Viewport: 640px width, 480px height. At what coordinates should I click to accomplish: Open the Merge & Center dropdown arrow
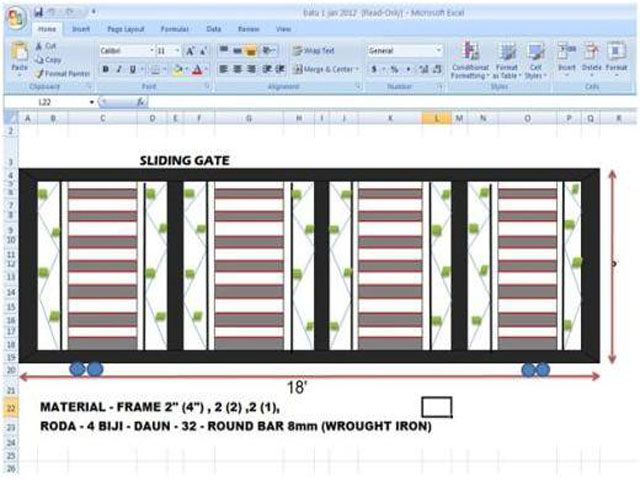tap(358, 69)
